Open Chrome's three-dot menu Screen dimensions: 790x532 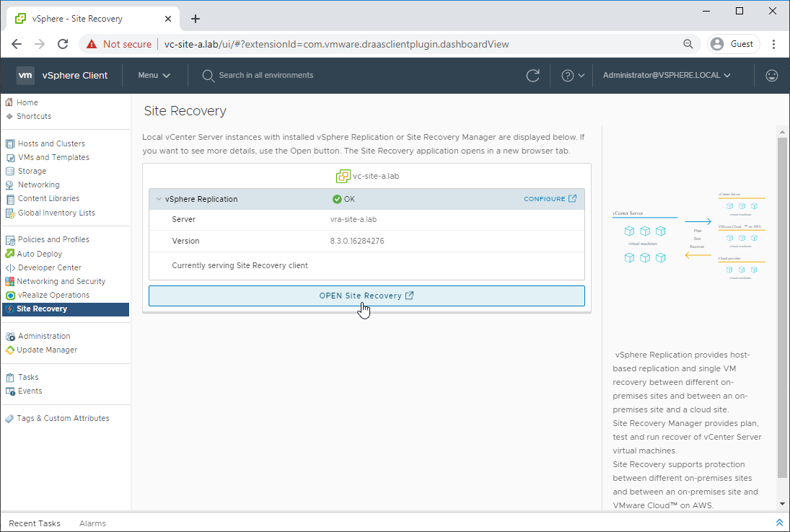pyautogui.click(x=773, y=44)
